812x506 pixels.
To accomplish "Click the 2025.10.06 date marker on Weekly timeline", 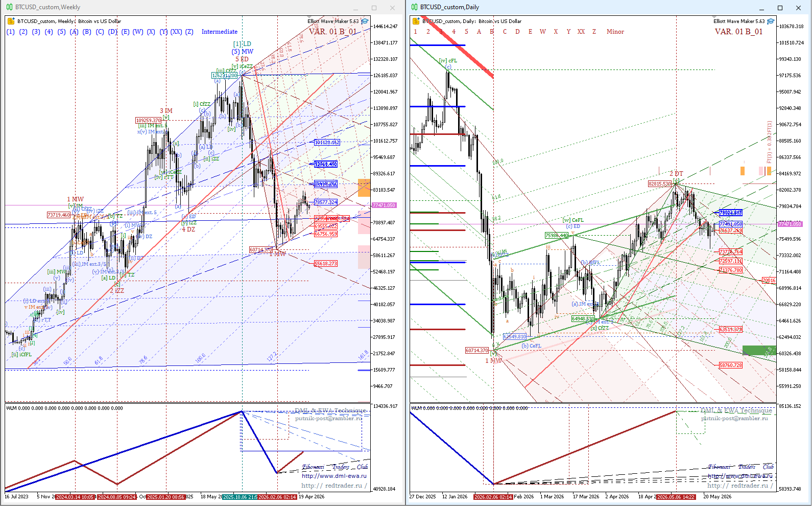I will (x=240, y=497).
